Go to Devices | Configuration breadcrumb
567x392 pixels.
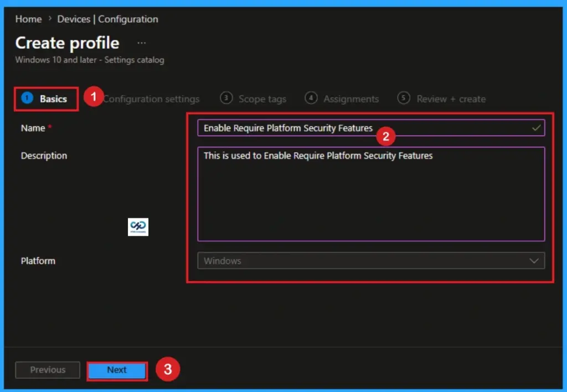coord(107,19)
